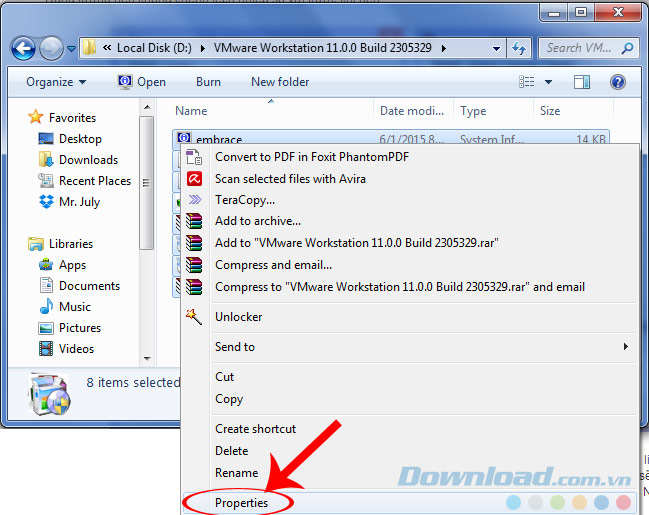Select Downloads in Favorites
This screenshot has width=649, height=515.
click(78, 160)
